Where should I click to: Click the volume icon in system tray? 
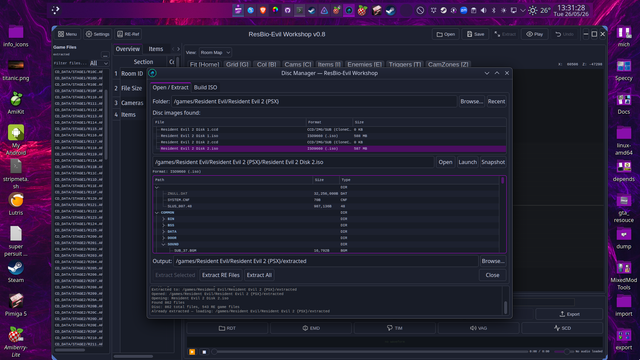point(484,11)
